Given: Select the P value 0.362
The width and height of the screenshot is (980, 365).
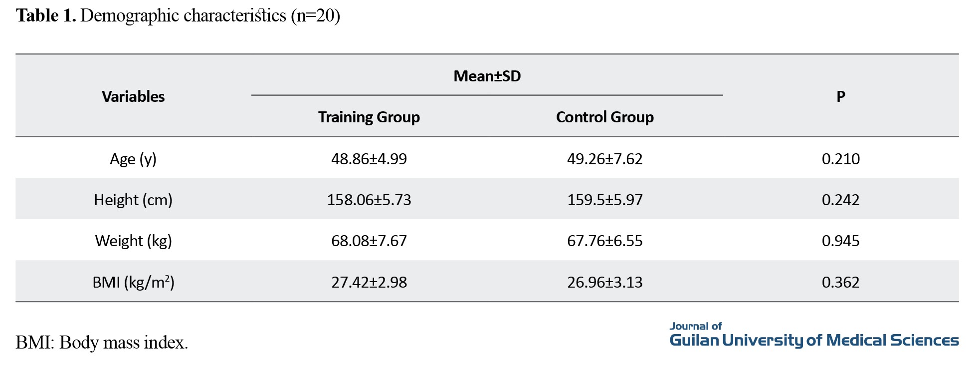Looking at the screenshot, I should pos(840,282).
